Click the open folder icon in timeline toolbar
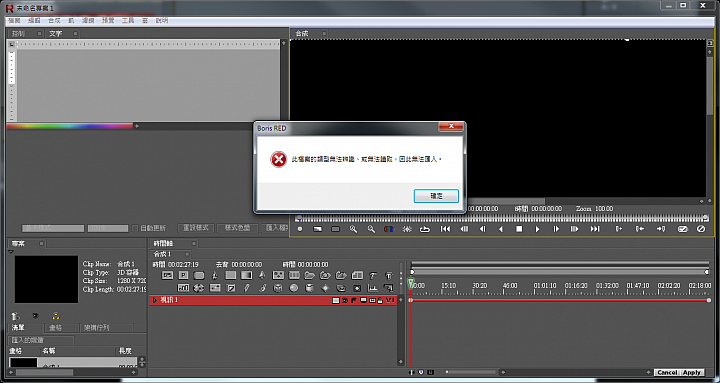 [309, 275]
